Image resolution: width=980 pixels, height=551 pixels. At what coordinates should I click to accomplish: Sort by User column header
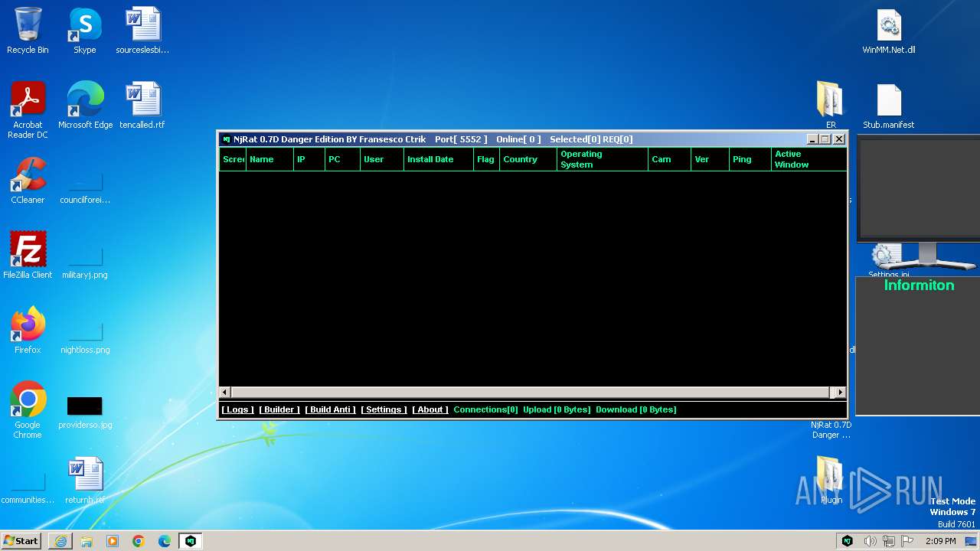pyautogui.click(x=381, y=159)
